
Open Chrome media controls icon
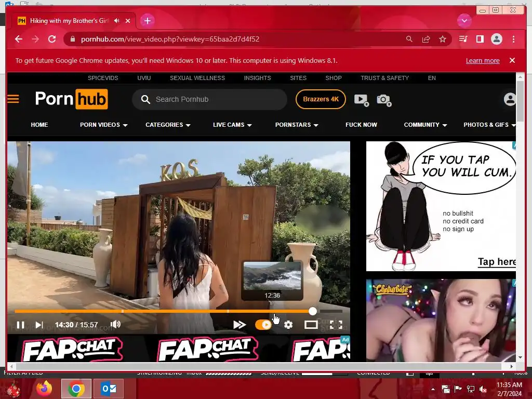click(x=463, y=39)
